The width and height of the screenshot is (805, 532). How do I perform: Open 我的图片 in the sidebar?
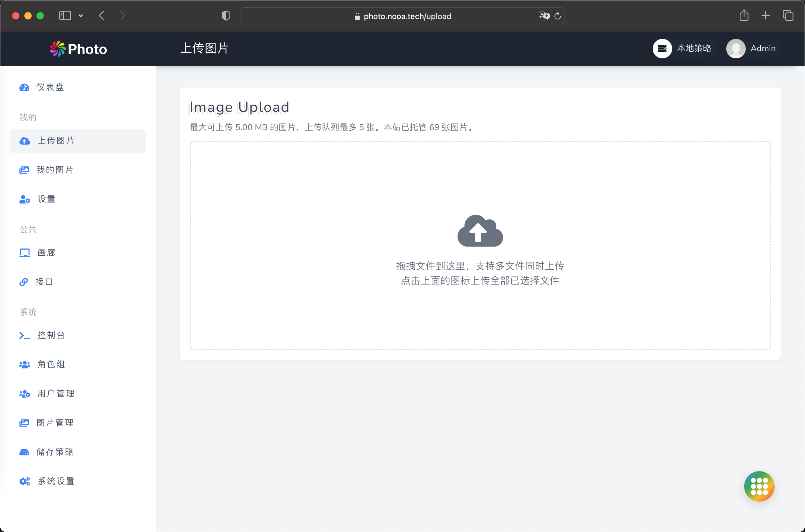click(54, 170)
